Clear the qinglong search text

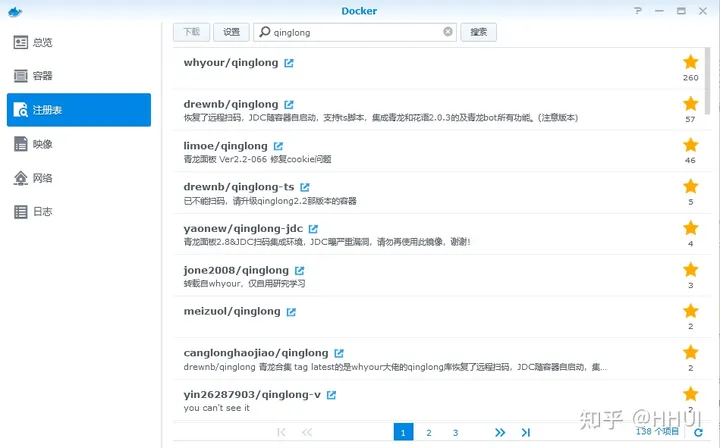(x=448, y=32)
